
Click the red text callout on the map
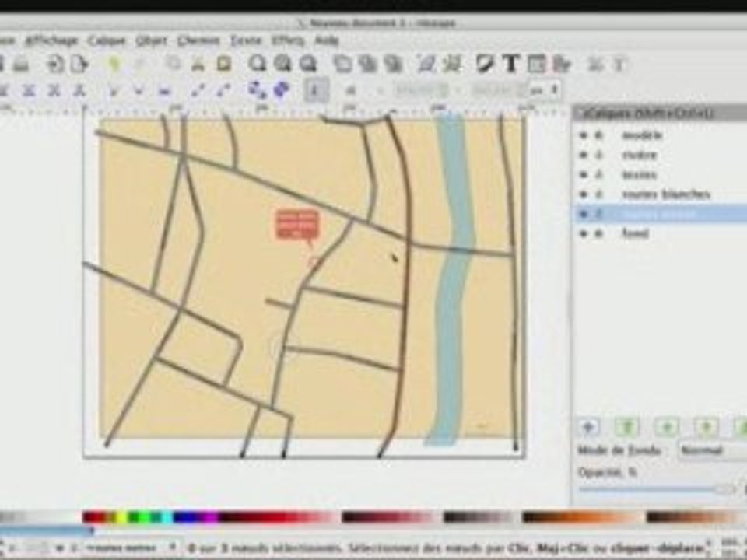tap(296, 224)
